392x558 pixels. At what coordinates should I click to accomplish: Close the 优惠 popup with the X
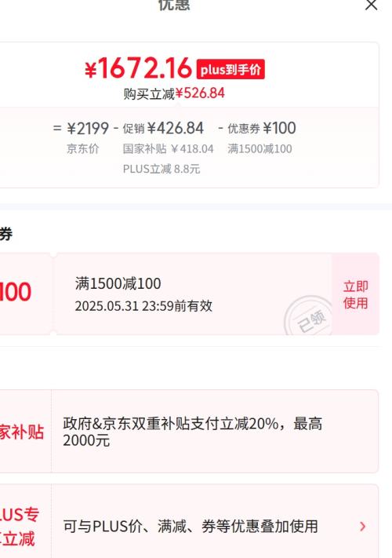pos(372,5)
